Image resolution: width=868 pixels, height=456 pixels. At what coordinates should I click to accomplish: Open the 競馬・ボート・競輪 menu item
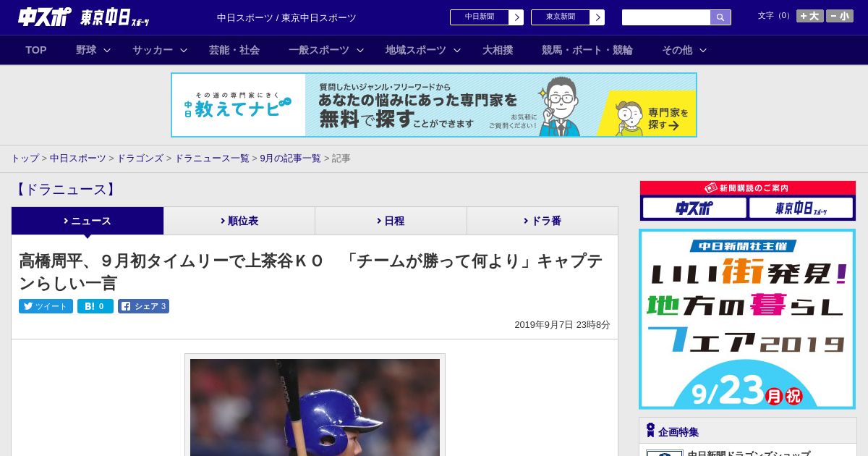(587, 50)
